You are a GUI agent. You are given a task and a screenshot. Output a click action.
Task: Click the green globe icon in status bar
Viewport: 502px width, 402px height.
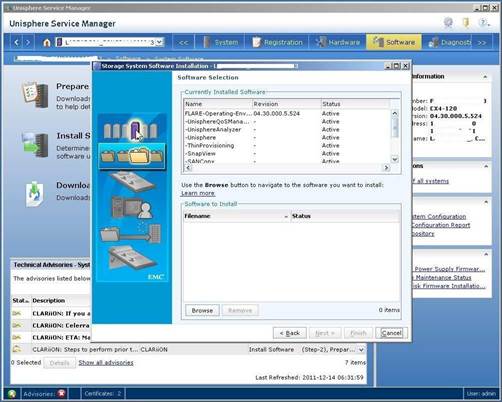[12, 394]
